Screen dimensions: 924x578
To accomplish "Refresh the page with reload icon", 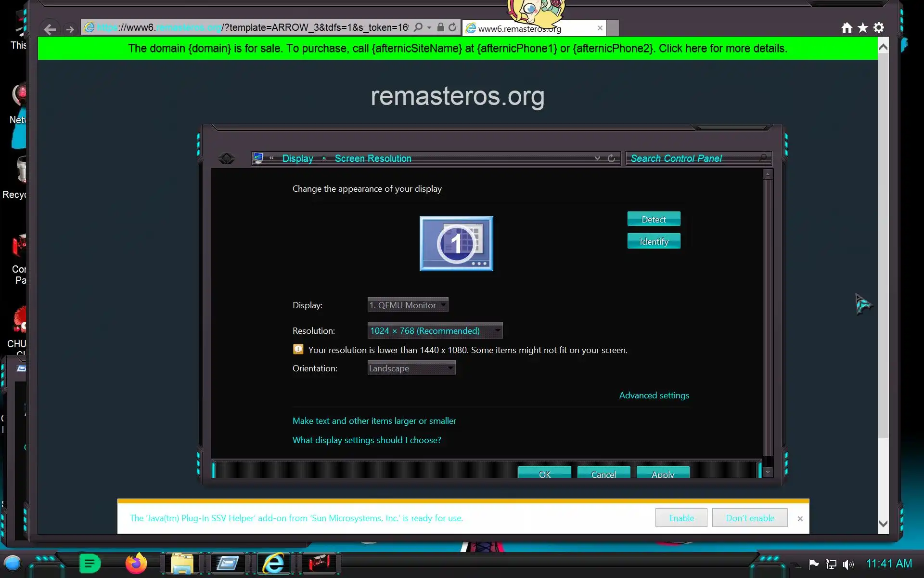I will tap(452, 27).
